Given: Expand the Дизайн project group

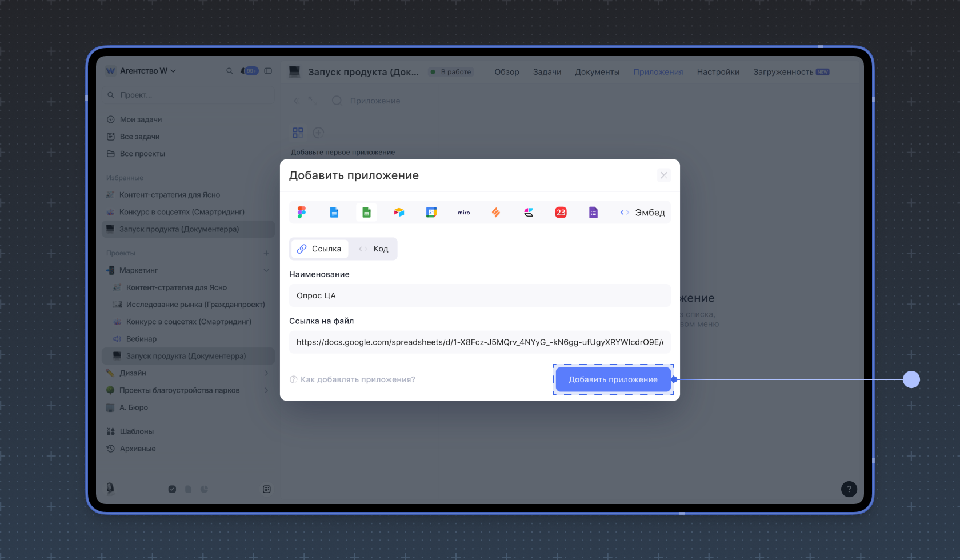Looking at the screenshot, I should pyautogui.click(x=266, y=373).
